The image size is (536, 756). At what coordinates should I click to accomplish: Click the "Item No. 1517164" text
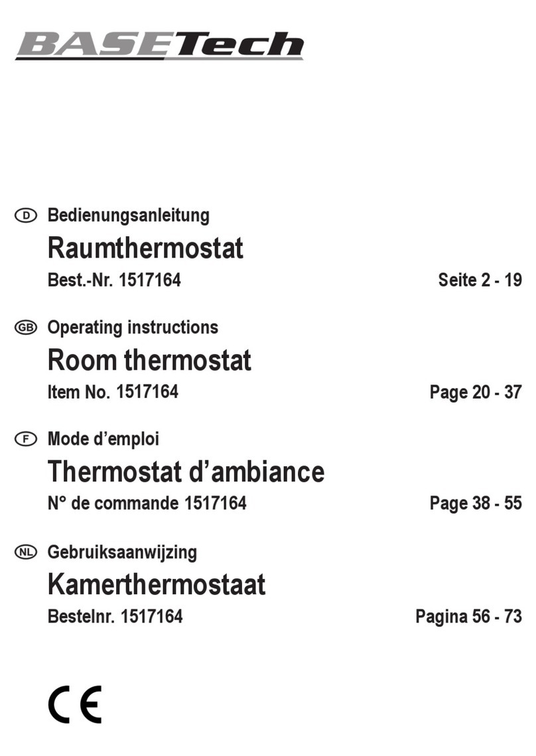(x=113, y=392)
